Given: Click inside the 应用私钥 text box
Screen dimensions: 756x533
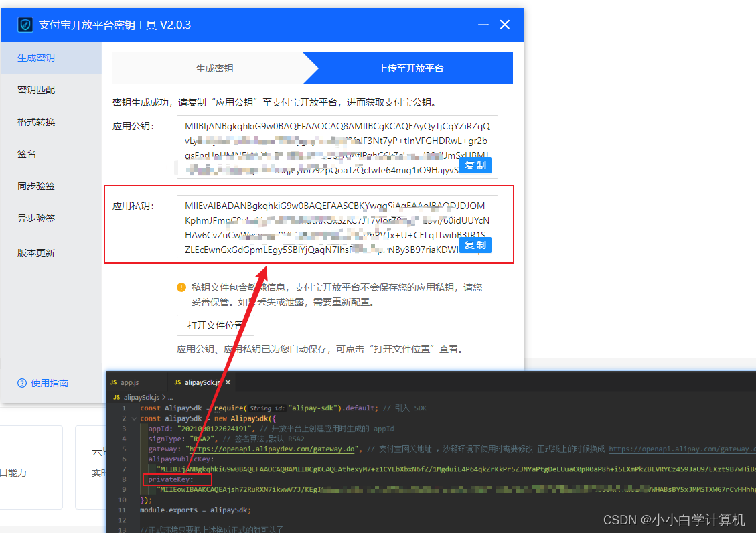Looking at the screenshot, I should point(337,226).
